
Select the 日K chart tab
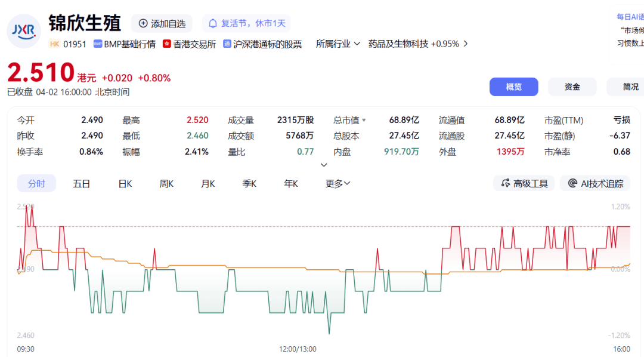click(x=125, y=183)
